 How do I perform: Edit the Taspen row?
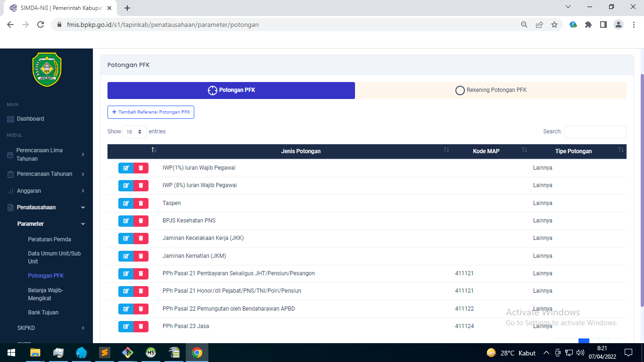126,204
